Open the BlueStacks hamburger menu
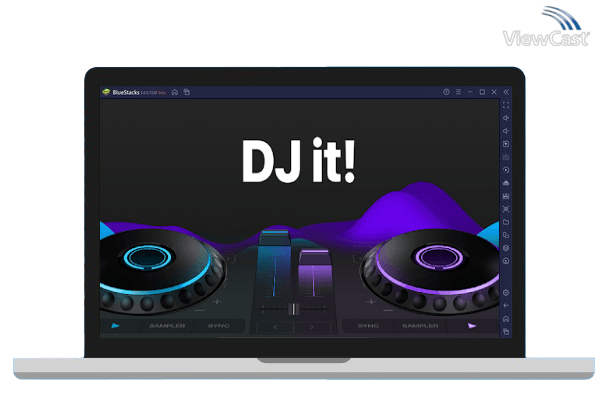 [x=458, y=92]
